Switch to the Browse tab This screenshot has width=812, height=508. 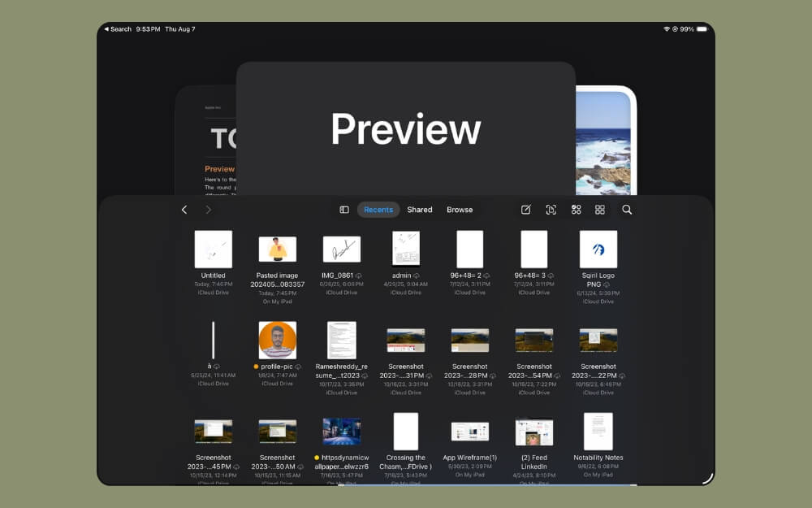coord(460,210)
